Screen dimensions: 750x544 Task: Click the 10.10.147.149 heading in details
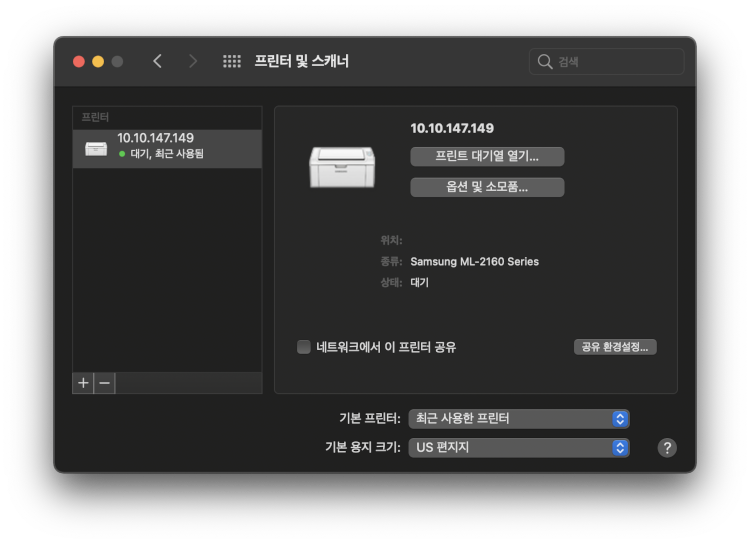(x=452, y=128)
